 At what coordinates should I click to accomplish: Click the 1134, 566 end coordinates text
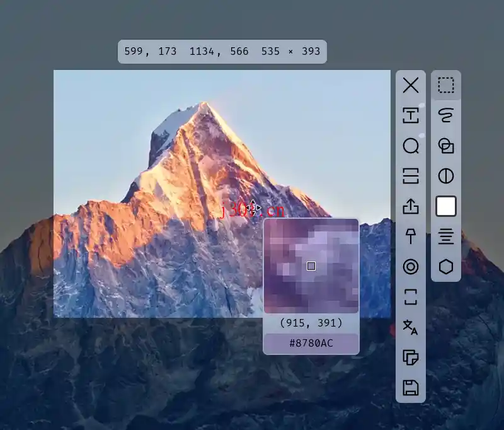click(219, 52)
